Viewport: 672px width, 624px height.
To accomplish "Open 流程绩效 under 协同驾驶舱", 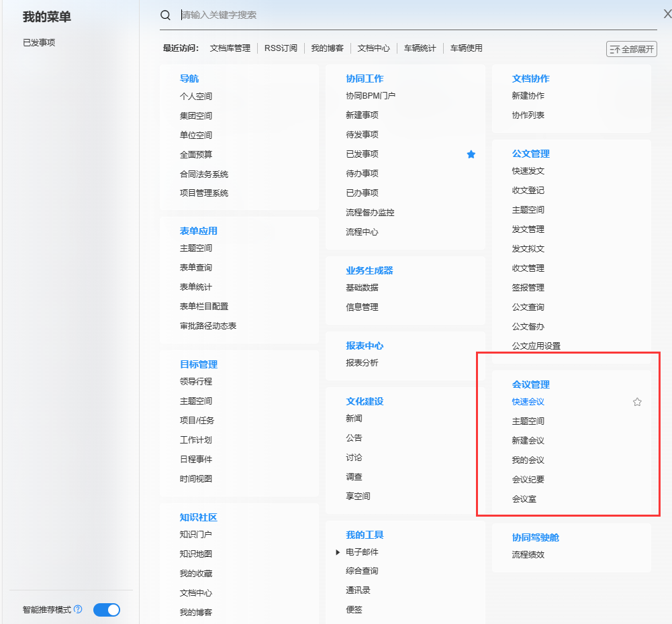I will [x=528, y=555].
